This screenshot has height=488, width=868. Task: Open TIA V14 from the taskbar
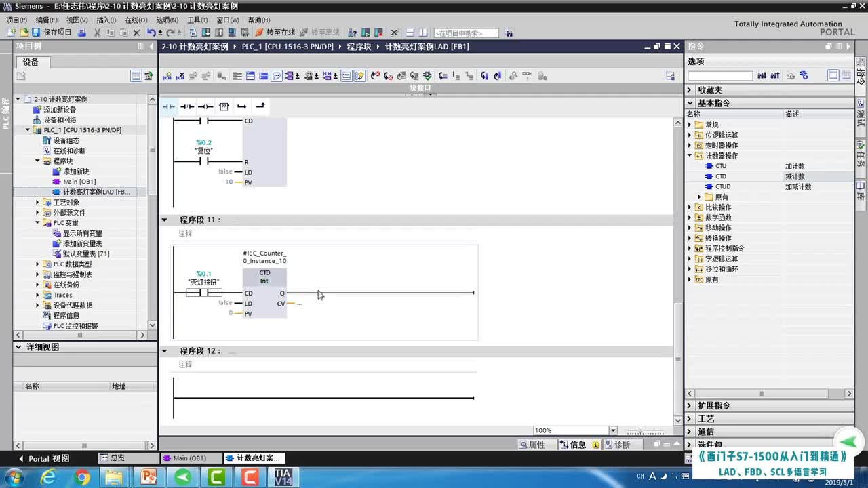tap(283, 477)
